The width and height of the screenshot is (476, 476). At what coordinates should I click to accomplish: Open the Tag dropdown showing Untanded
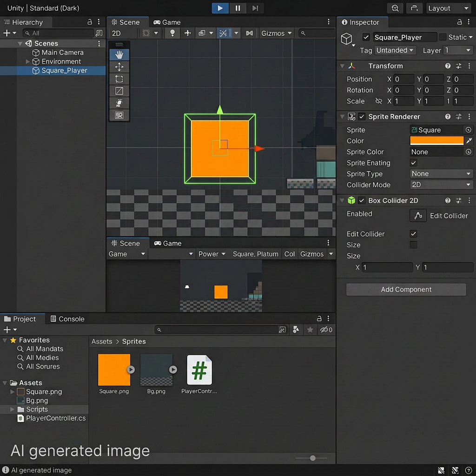coord(395,50)
